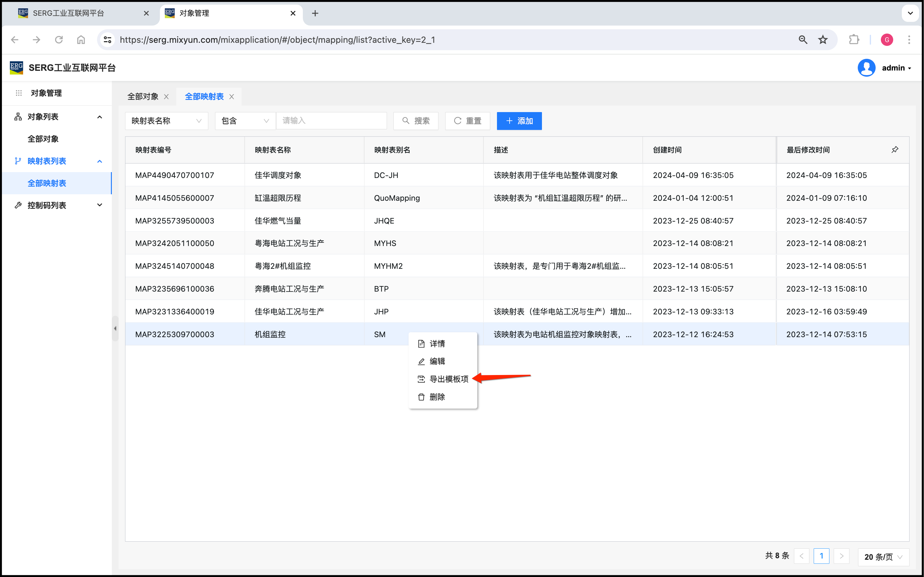This screenshot has height=577, width=924.
Task: Collapse the sidebar with the arrow handle
Action: 115,328
